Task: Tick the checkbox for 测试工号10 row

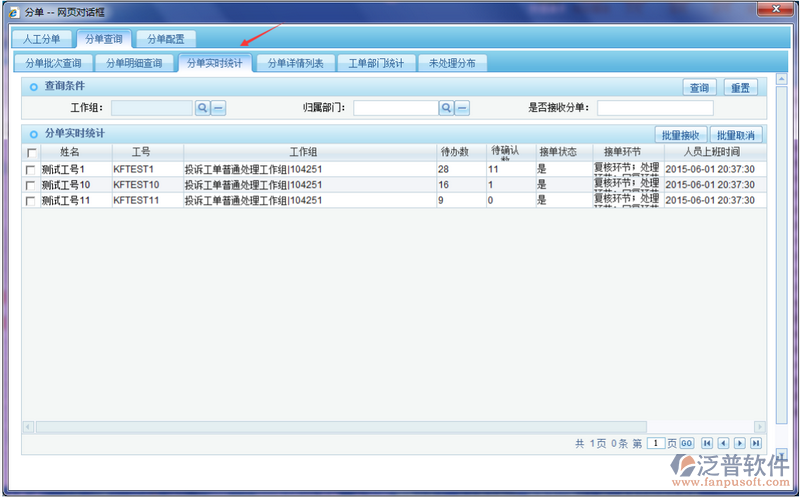Action: [x=31, y=185]
